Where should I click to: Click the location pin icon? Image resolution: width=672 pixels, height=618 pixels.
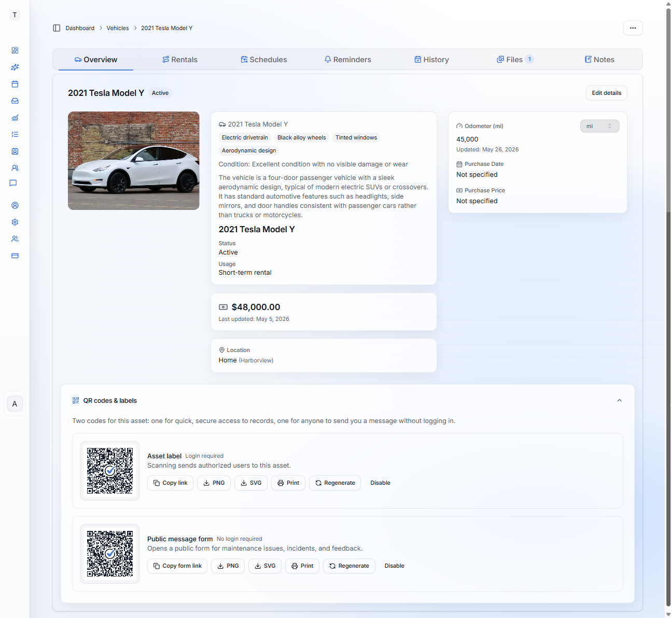pyautogui.click(x=222, y=350)
